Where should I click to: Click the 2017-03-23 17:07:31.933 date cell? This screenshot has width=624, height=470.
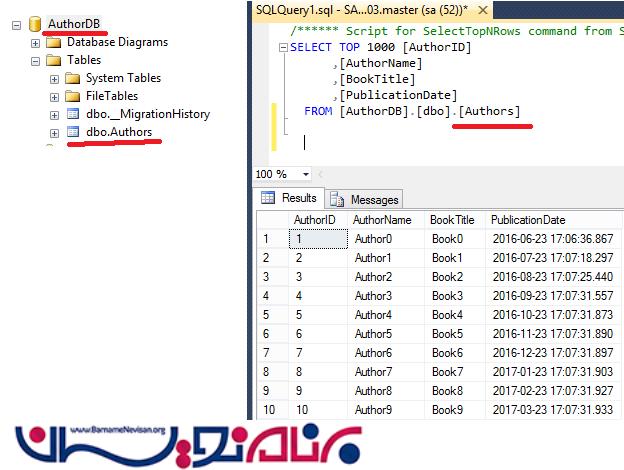pyautogui.click(x=553, y=410)
